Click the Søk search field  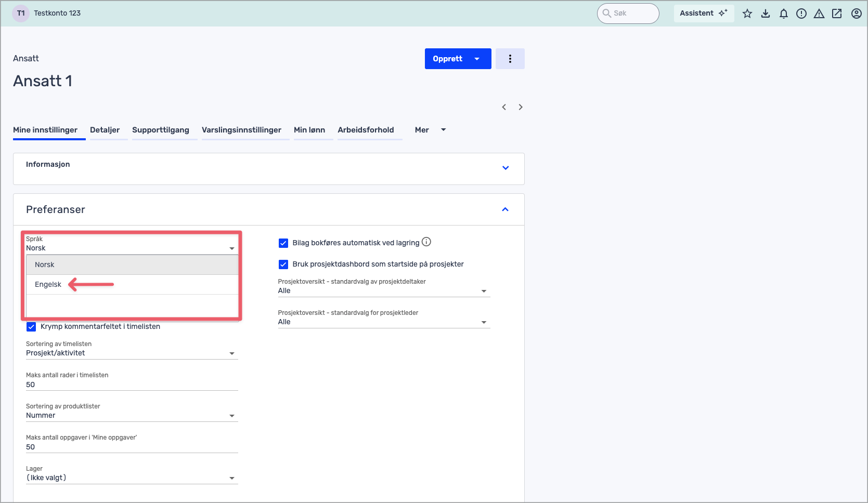click(x=633, y=14)
